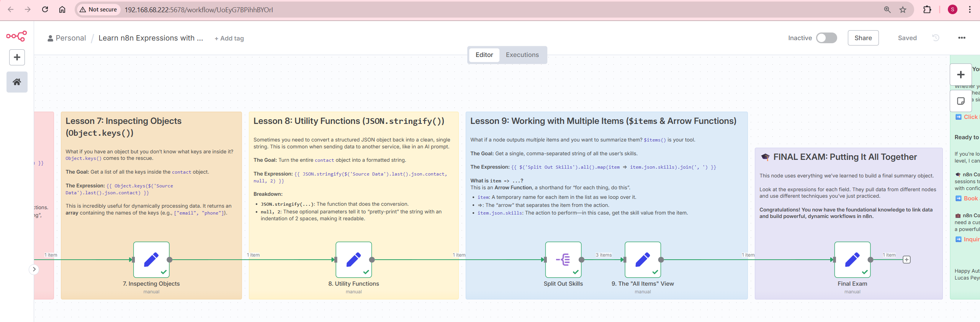Click the browser forward arrow
The image size is (980, 322).
28,10
